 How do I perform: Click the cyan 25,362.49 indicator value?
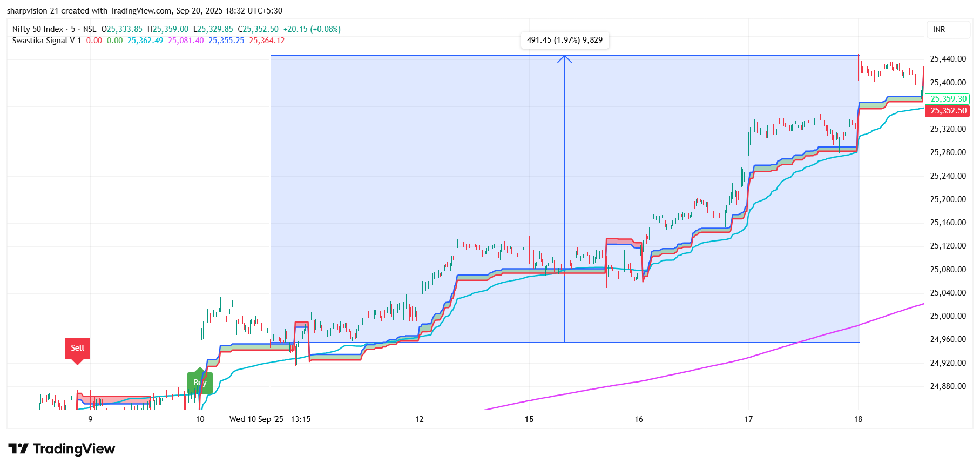tap(145, 41)
